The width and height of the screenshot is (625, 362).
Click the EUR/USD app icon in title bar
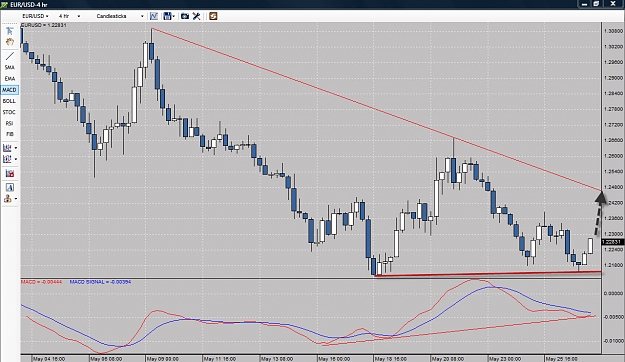point(4,4)
